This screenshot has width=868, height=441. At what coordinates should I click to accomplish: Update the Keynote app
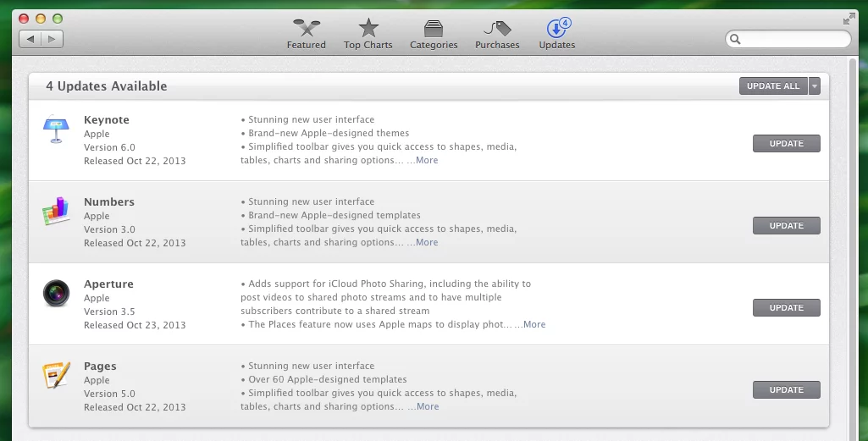(x=786, y=143)
